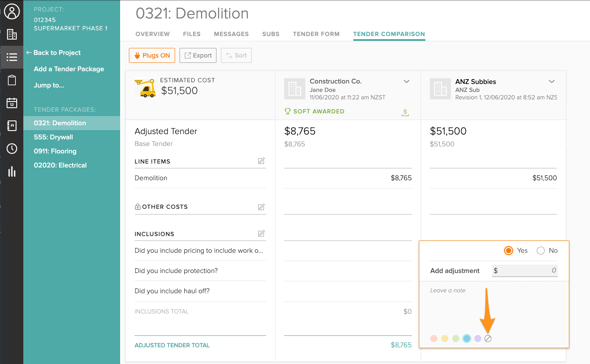Toggle the Plugs ON button

pyautogui.click(x=152, y=55)
